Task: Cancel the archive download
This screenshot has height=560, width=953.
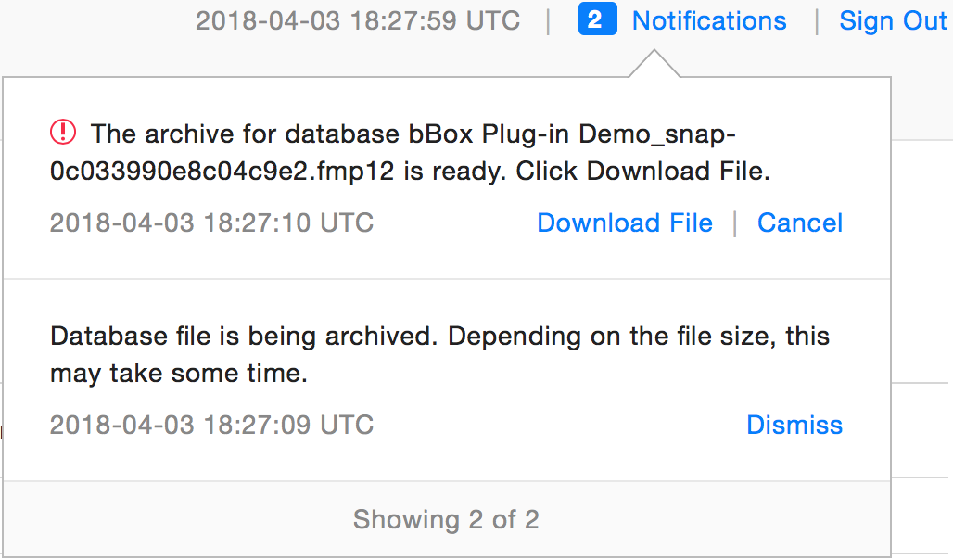Action: (x=799, y=223)
